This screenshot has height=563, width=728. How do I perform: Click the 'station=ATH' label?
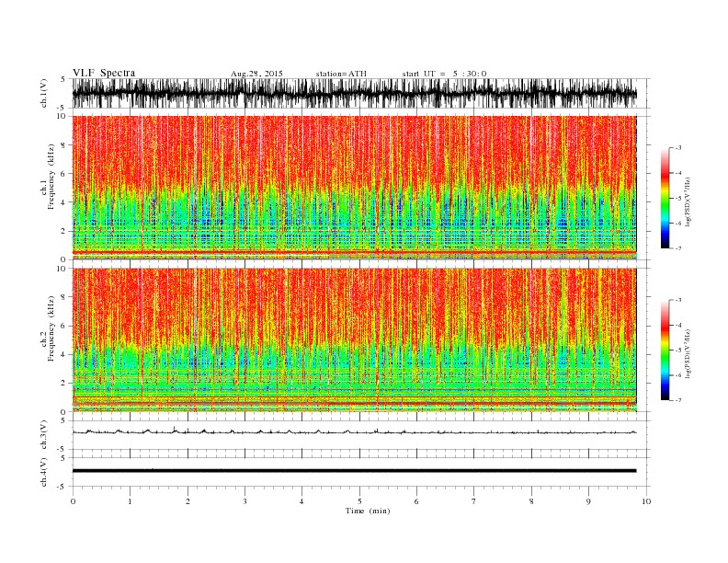(x=341, y=74)
